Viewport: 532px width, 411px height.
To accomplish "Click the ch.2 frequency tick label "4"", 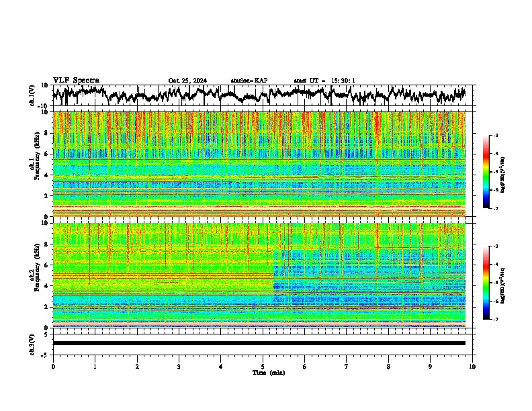I will click(47, 286).
